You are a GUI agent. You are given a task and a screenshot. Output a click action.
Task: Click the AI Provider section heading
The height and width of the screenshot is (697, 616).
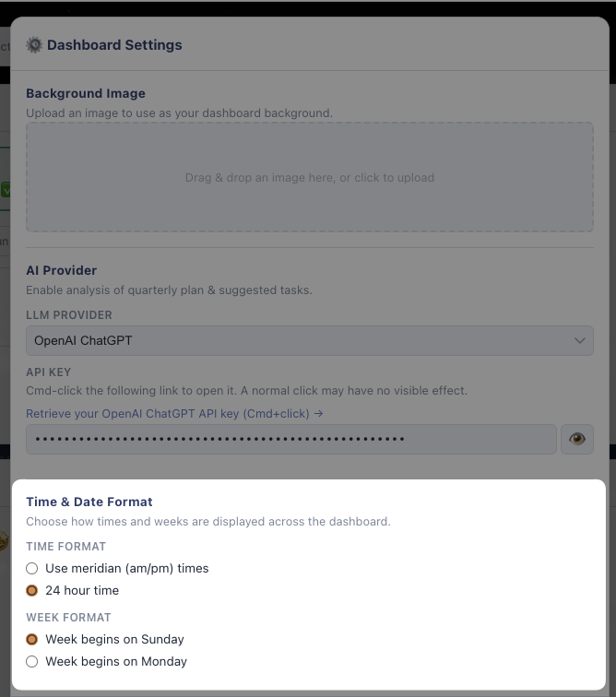click(62, 270)
